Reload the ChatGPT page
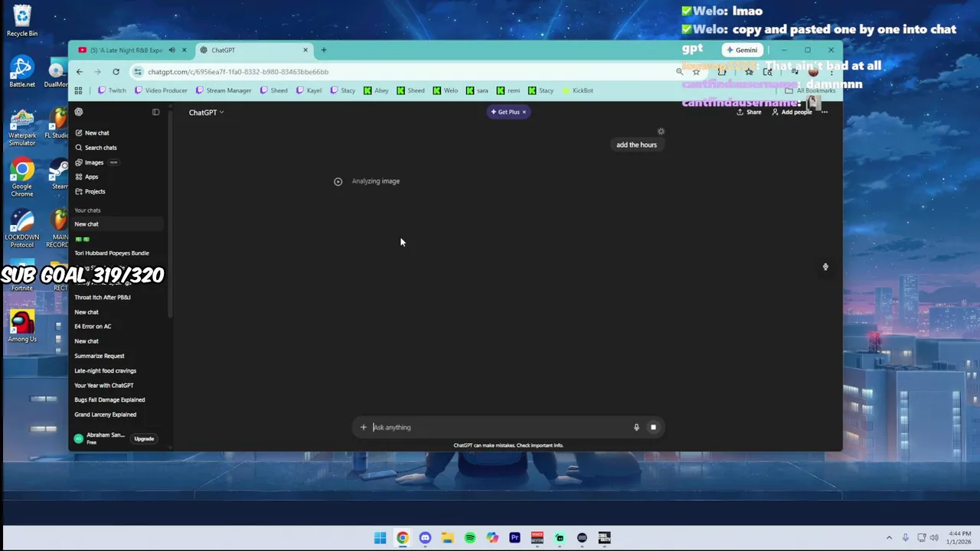The image size is (980, 551). (116, 72)
